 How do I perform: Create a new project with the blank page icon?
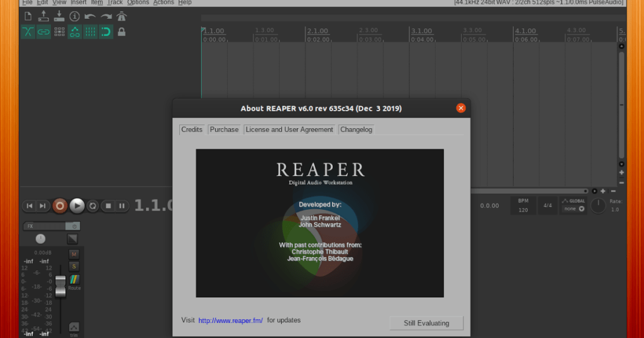pos(28,16)
